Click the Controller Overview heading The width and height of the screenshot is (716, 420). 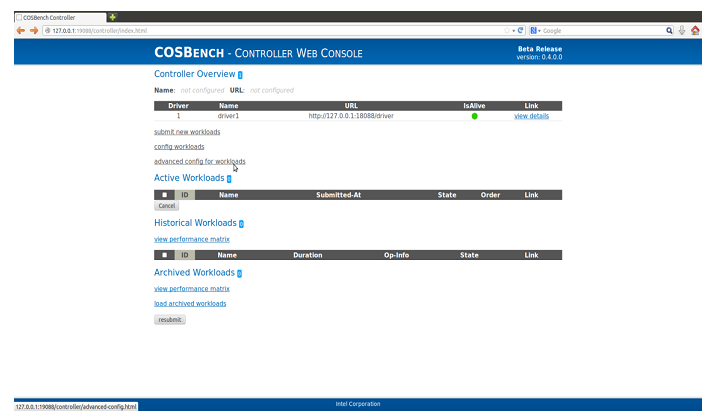(x=195, y=74)
